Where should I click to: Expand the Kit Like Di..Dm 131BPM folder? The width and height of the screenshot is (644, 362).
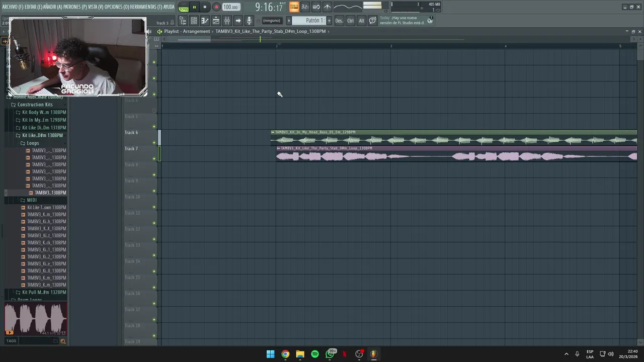(42, 128)
